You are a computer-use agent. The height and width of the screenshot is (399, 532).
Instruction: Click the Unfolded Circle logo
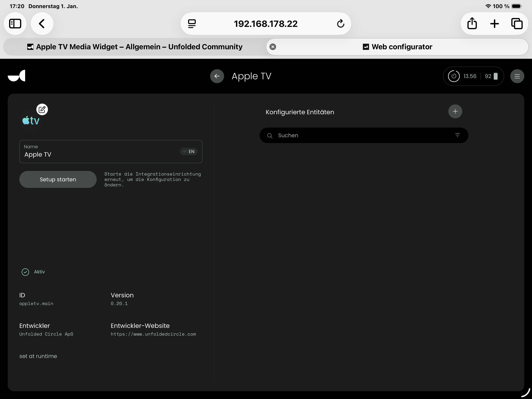pyautogui.click(x=17, y=76)
